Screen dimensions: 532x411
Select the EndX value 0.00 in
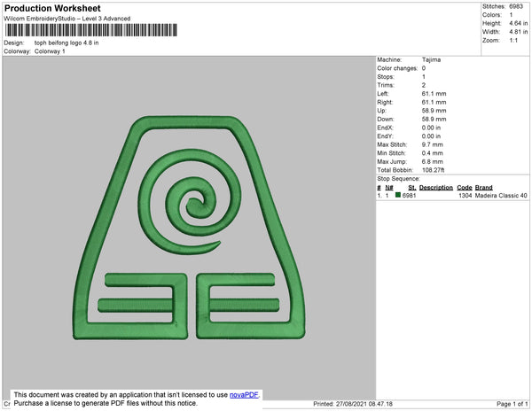coord(431,128)
